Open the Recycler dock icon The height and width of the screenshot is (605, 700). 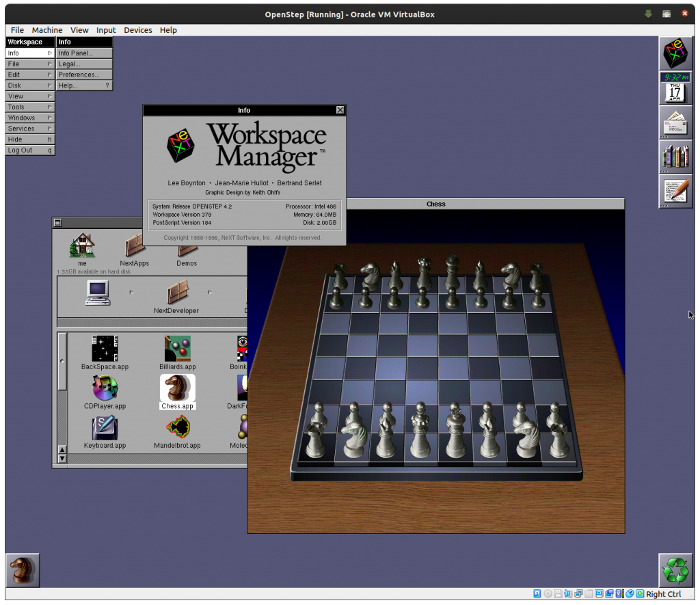pyautogui.click(x=675, y=569)
